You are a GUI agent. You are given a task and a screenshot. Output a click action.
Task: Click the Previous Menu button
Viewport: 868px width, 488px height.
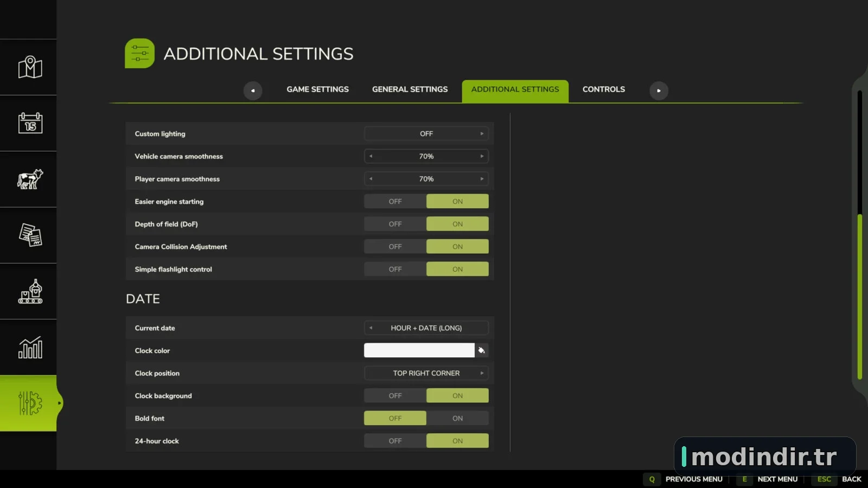694,479
